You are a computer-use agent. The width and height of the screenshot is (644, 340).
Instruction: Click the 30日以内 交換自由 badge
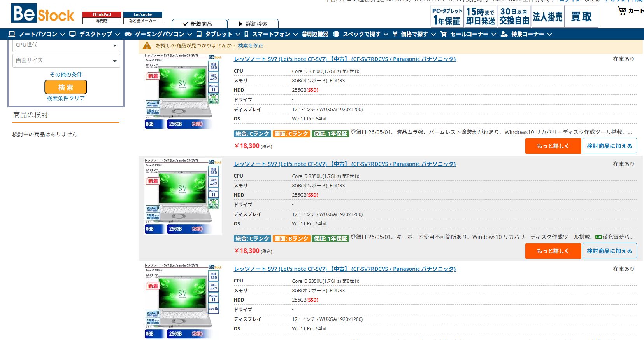coord(514,17)
